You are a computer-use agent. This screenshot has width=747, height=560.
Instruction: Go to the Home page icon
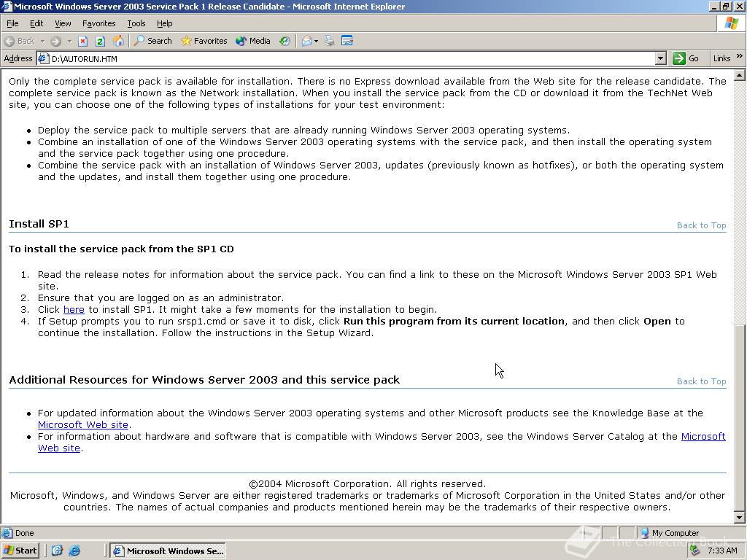(x=118, y=41)
